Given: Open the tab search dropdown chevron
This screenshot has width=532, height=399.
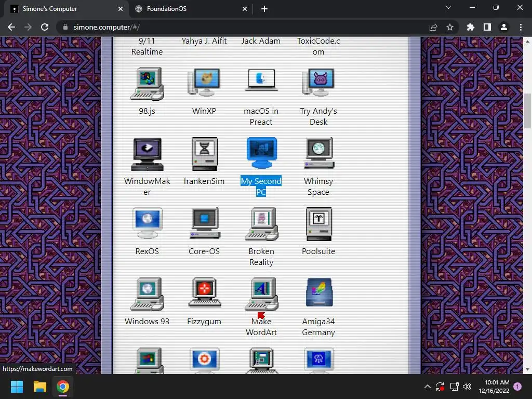Looking at the screenshot, I should click(x=448, y=7).
